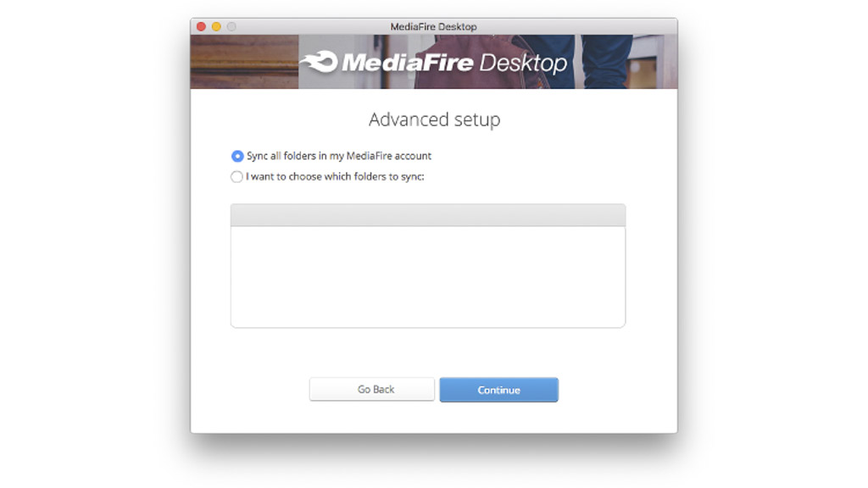Select Sync all folders radio button
The image size is (868, 488).
click(x=237, y=156)
